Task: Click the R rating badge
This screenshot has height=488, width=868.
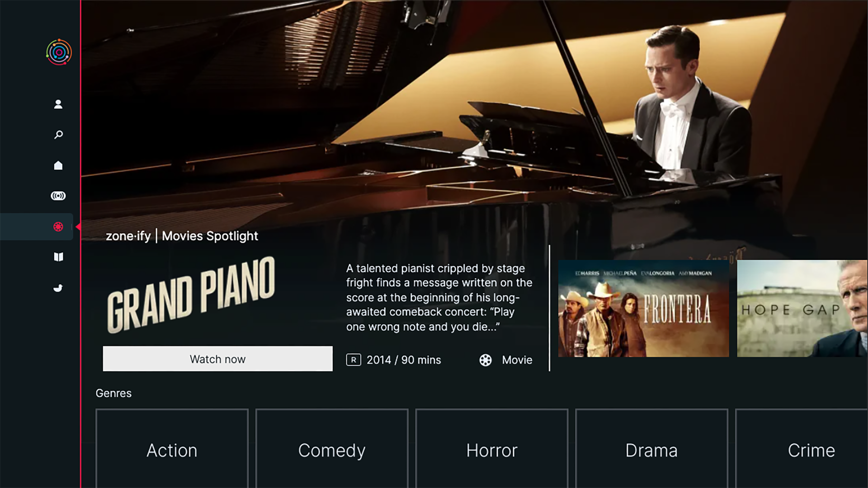Action: (354, 360)
